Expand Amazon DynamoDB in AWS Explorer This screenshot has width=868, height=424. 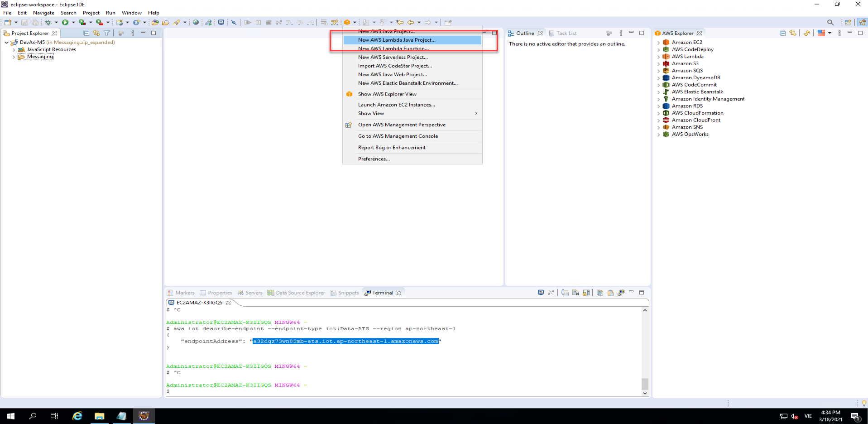[658, 78]
